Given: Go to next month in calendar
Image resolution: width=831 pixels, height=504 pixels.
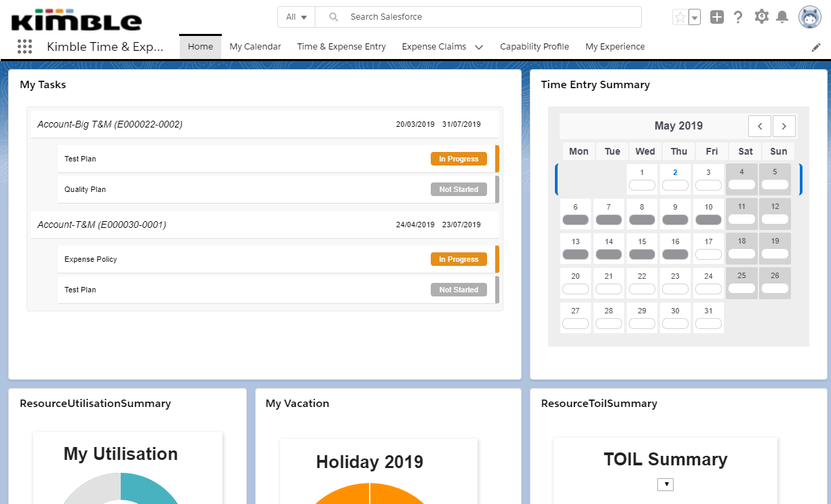Looking at the screenshot, I should (x=784, y=126).
